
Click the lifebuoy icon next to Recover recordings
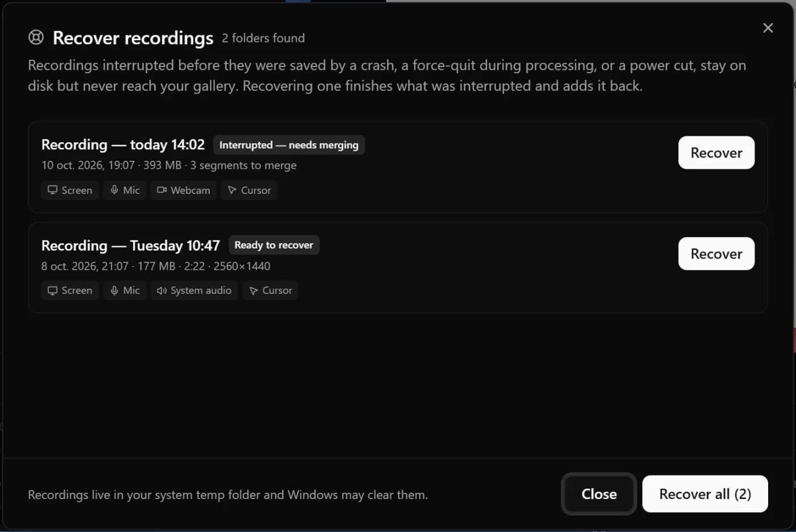36,38
